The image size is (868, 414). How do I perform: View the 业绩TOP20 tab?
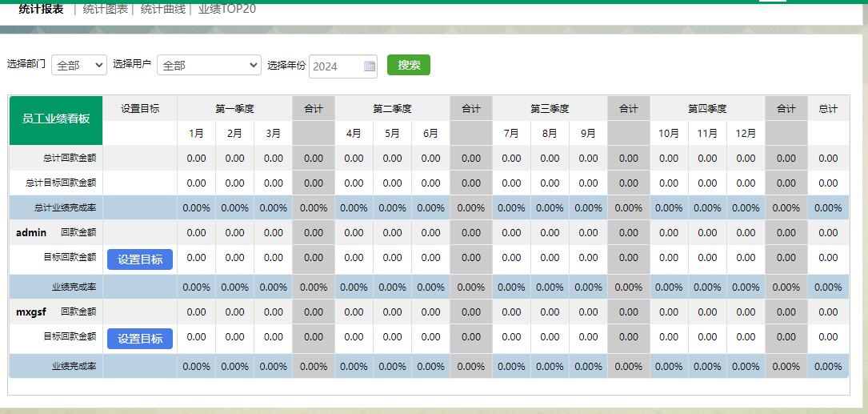227,10
